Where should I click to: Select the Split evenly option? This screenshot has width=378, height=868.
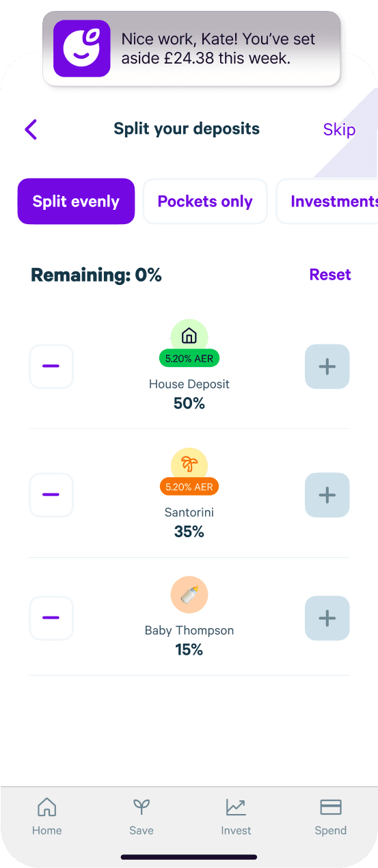(76, 202)
